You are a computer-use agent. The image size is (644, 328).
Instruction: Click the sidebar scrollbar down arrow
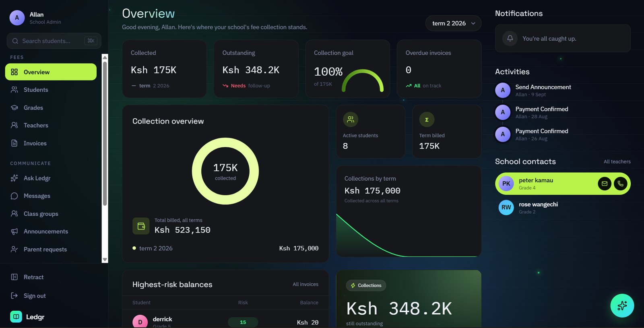click(x=105, y=260)
